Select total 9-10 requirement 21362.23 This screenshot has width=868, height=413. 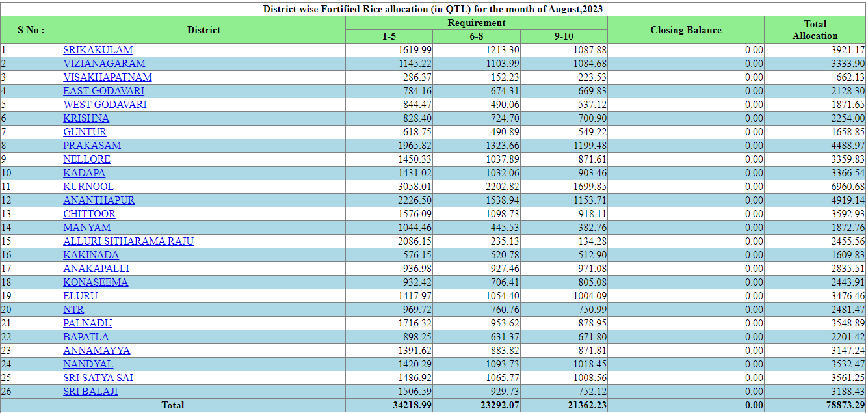(x=587, y=405)
